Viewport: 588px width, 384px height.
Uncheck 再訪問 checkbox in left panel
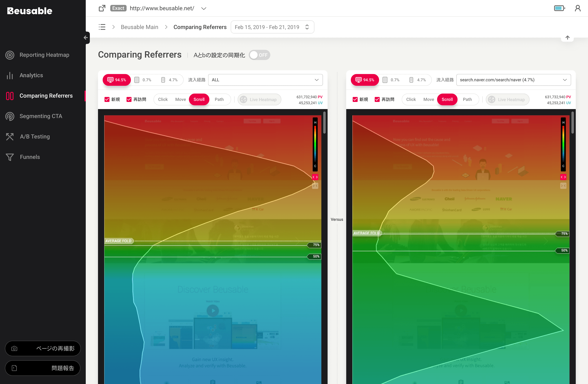click(129, 99)
